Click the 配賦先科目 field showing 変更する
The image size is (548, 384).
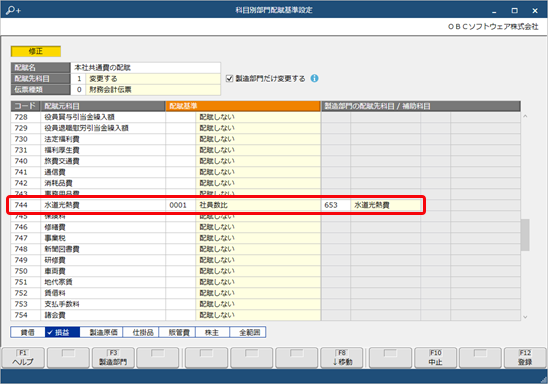pos(153,79)
